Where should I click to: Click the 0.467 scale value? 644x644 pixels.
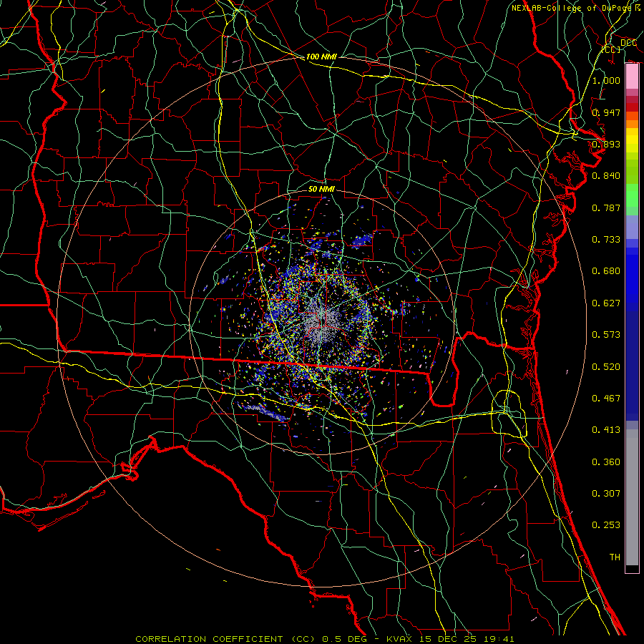point(606,399)
